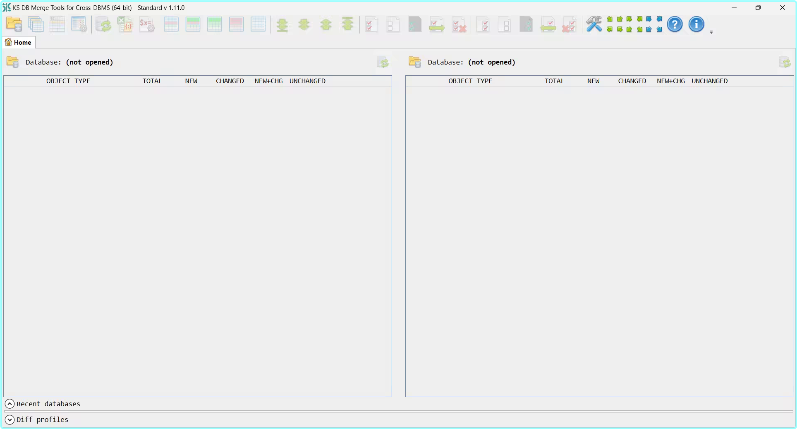This screenshot has width=797, height=429.
Task: Click right panel NEW+CHG column header
Action: pyautogui.click(x=670, y=81)
